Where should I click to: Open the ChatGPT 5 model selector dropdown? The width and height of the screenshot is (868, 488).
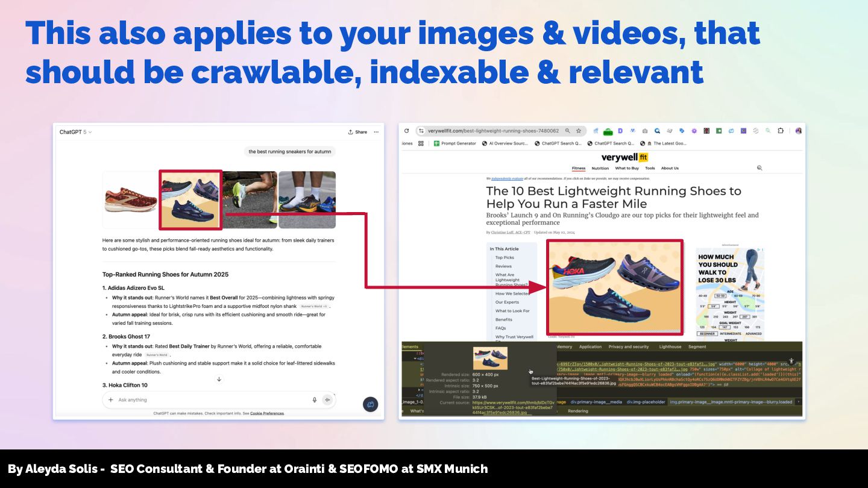coord(75,132)
